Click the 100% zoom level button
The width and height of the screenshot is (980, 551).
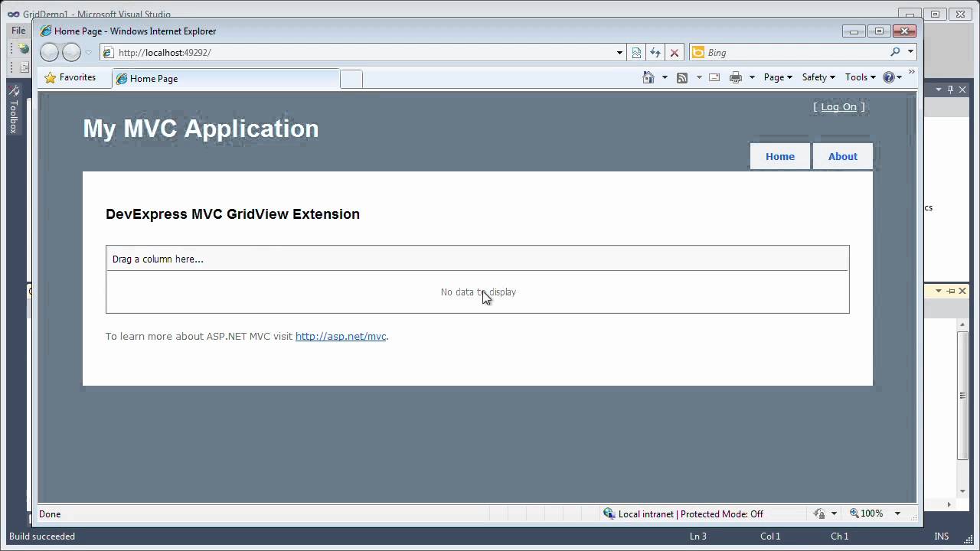[x=866, y=514]
